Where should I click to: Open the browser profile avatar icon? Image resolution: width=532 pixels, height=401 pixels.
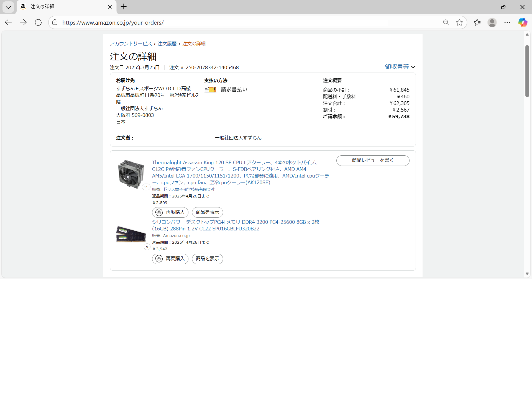click(492, 22)
